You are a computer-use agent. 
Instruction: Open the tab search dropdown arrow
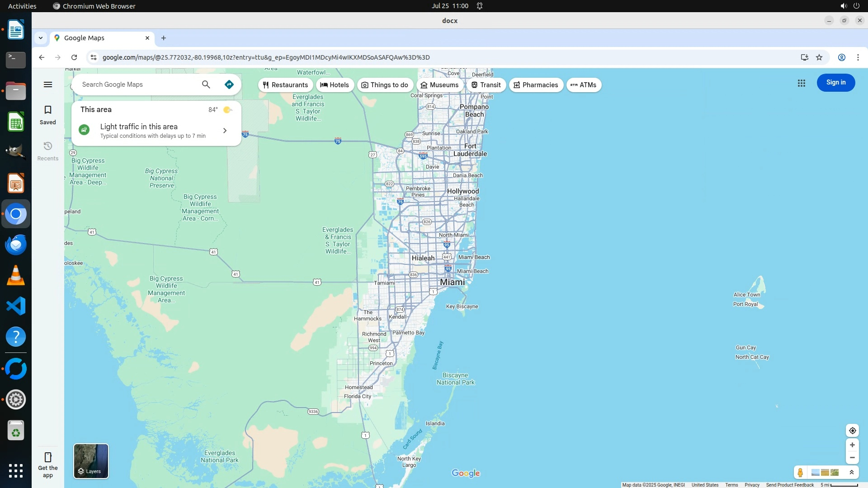41,38
